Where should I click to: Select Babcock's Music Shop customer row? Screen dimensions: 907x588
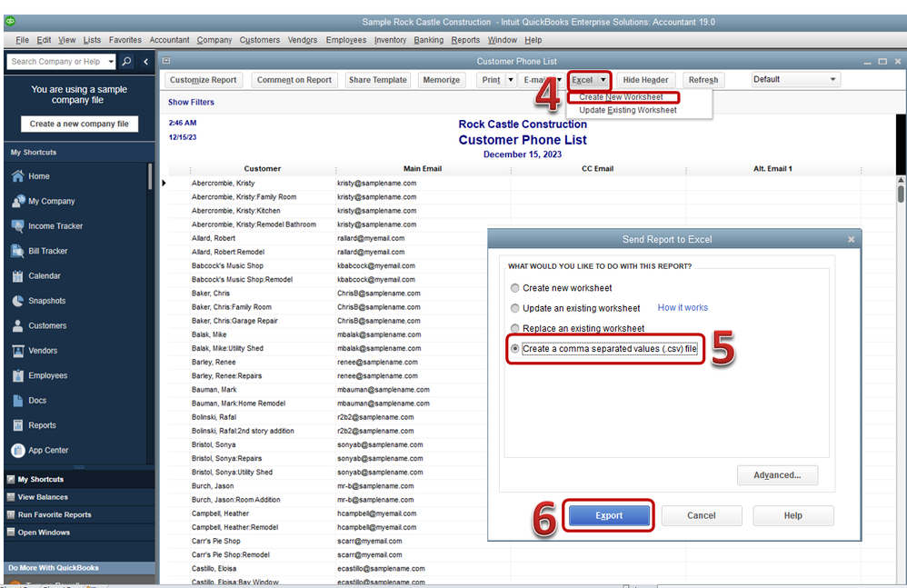point(227,265)
